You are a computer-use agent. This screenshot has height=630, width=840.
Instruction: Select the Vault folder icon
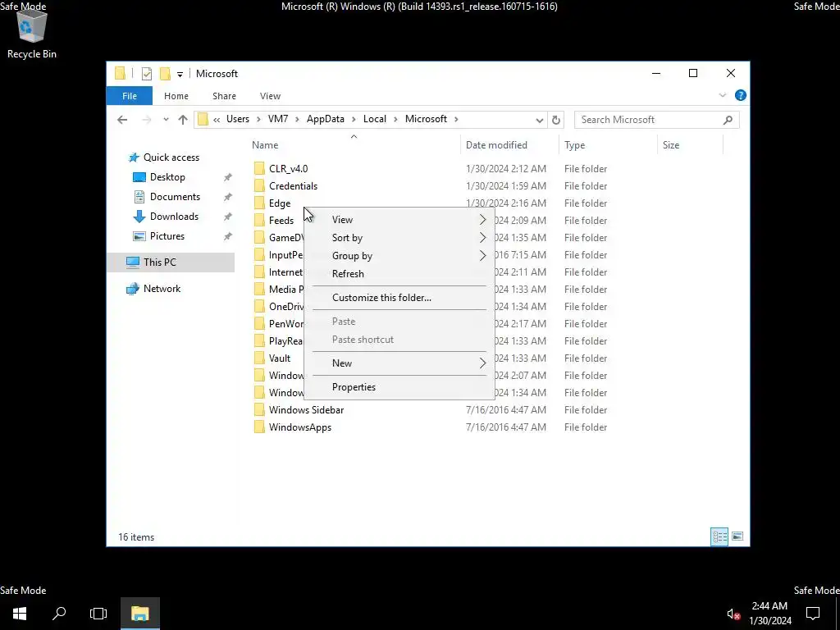(x=259, y=358)
